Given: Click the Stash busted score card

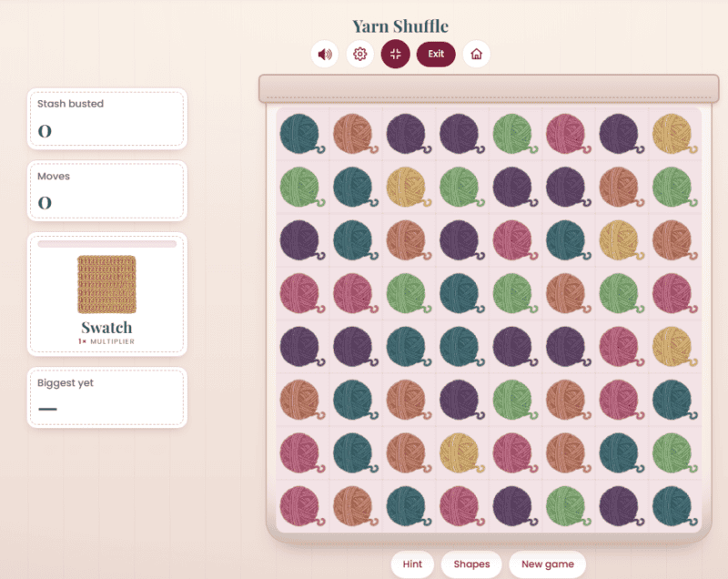Looking at the screenshot, I should (107, 119).
